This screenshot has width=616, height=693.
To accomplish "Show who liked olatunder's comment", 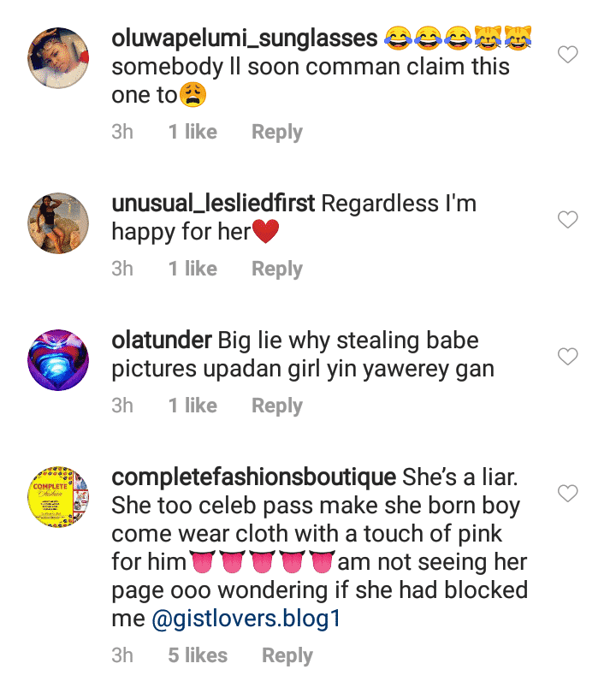I will 192,406.
